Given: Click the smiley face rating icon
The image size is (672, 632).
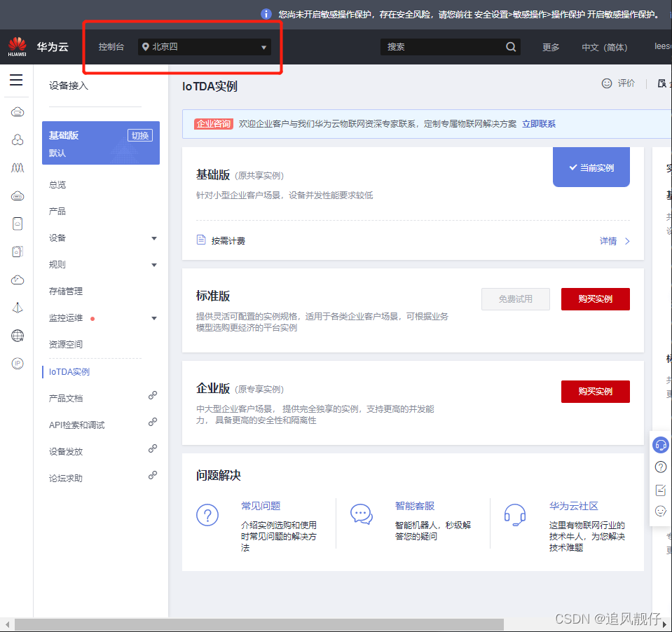Looking at the screenshot, I should click(x=606, y=83).
